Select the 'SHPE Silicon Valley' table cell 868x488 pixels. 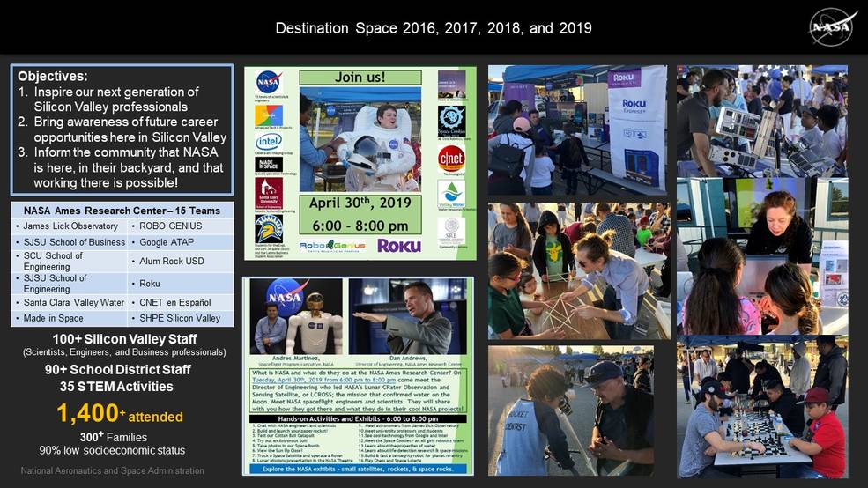click(x=181, y=319)
